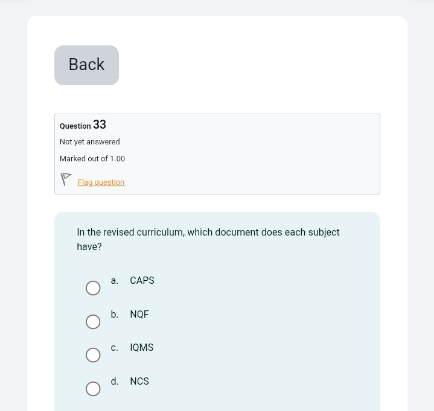Click the Question 33 heading
The height and width of the screenshot is (411, 434).
coord(83,125)
